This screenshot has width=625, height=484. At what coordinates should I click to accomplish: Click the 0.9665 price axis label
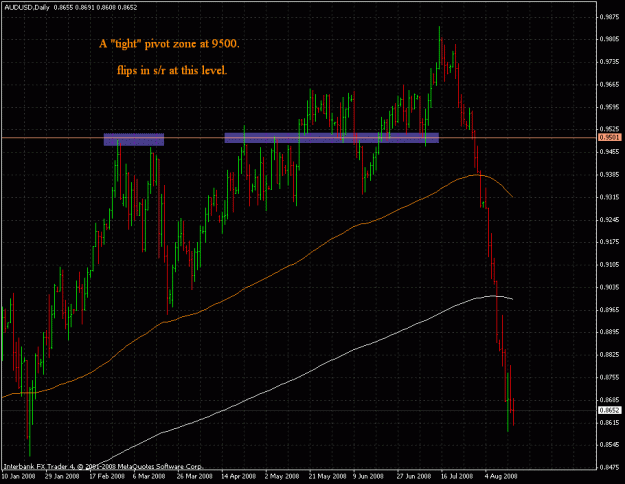(610, 85)
